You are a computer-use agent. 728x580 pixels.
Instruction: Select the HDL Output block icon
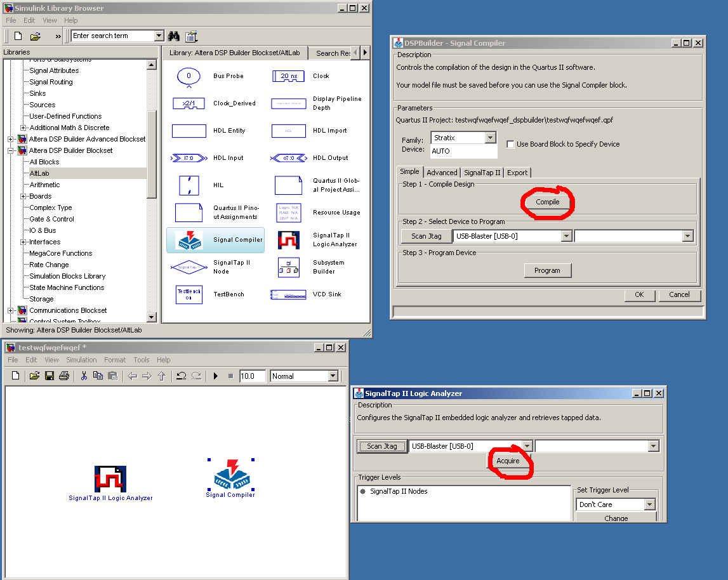click(x=288, y=159)
